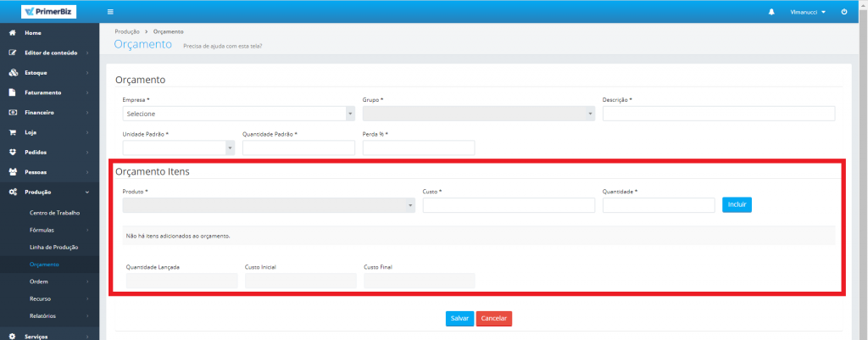Go to Linha de Produção
868x340 pixels.
point(53,247)
